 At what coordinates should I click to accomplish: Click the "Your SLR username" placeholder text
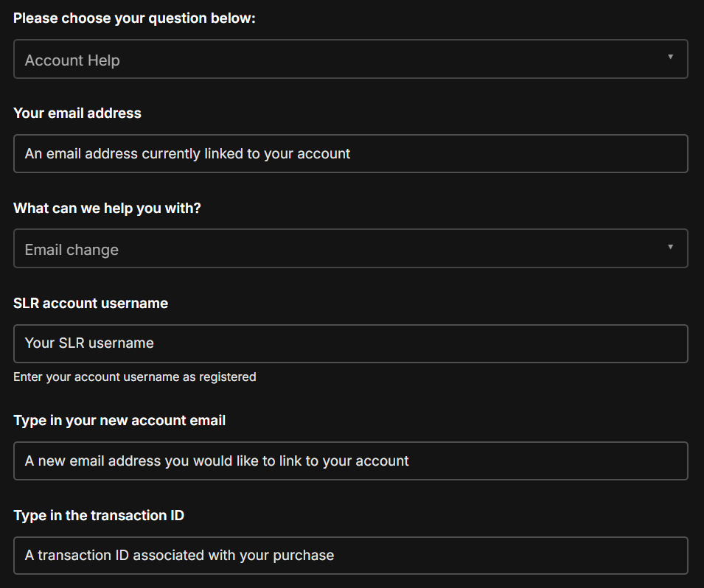pyautogui.click(x=89, y=343)
